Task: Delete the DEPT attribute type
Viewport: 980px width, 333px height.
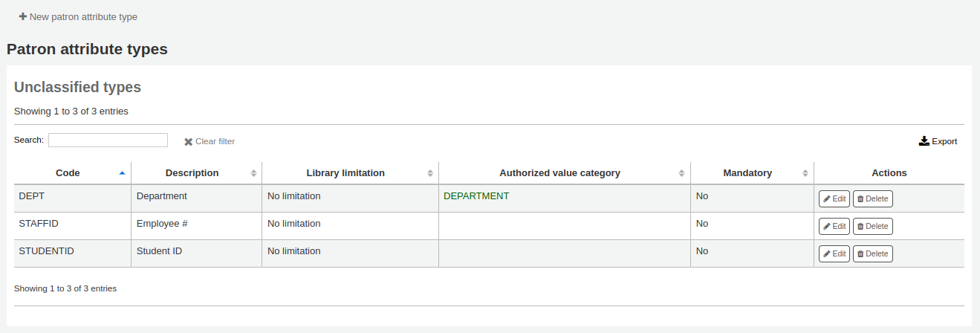Action: pos(872,198)
